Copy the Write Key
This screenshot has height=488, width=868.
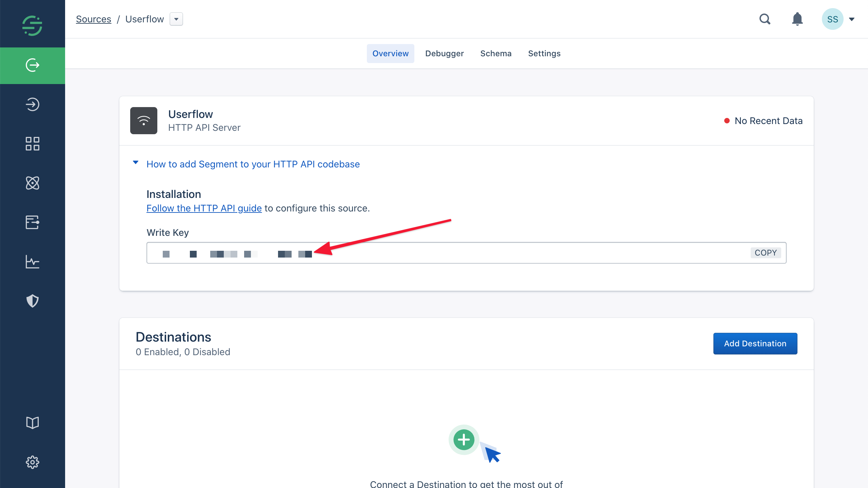(x=766, y=253)
